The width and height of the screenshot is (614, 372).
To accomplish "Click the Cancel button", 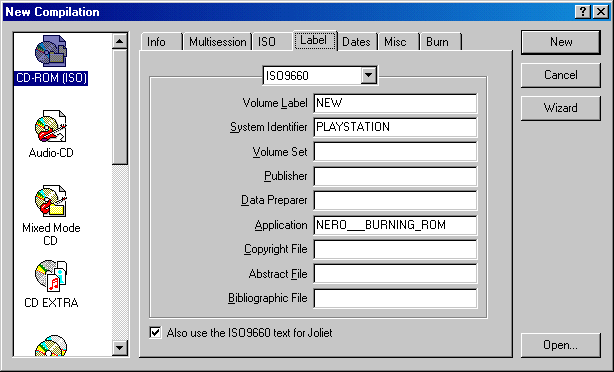I will coord(561,75).
